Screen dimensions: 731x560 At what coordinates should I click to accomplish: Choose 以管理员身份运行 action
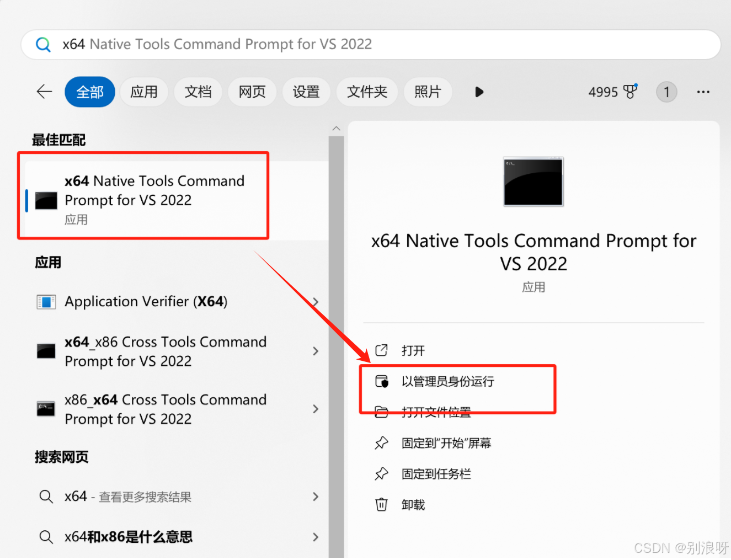pyautogui.click(x=447, y=381)
